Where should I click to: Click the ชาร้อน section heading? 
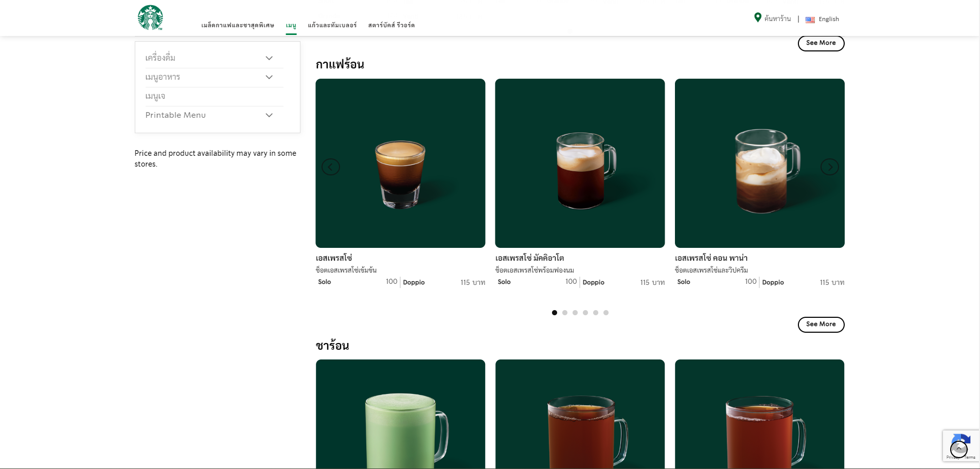332,346
